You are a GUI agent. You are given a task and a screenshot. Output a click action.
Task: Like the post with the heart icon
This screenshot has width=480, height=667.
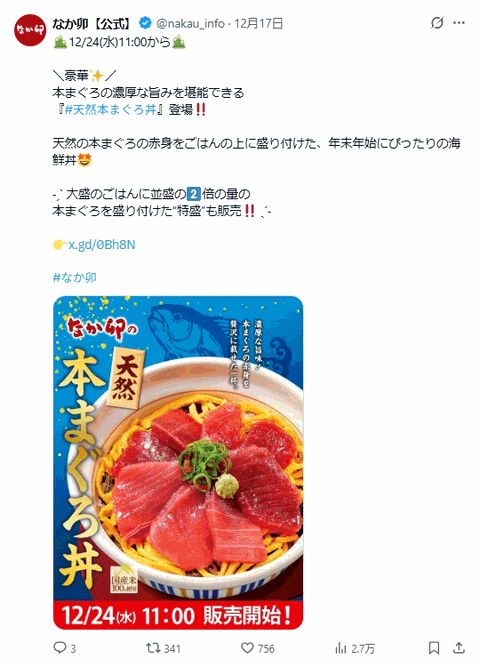247,648
